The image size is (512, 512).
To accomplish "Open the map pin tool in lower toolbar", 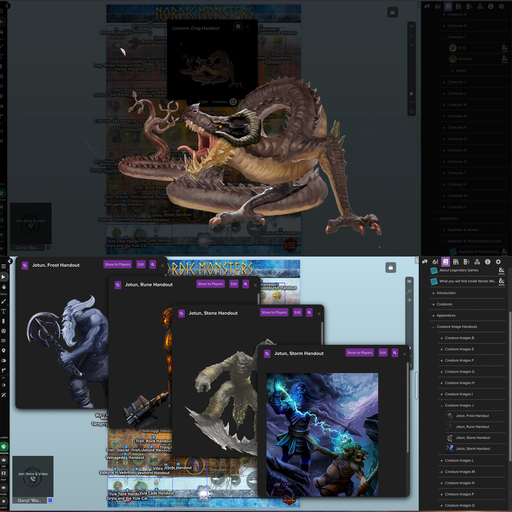I will pyautogui.click(x=3, y=351).
